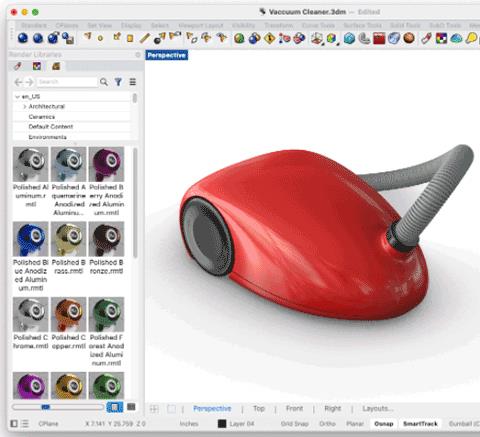This screenshot has height=437, width=480.
Task: Show single maximized viewport icon
Action: 171,409
